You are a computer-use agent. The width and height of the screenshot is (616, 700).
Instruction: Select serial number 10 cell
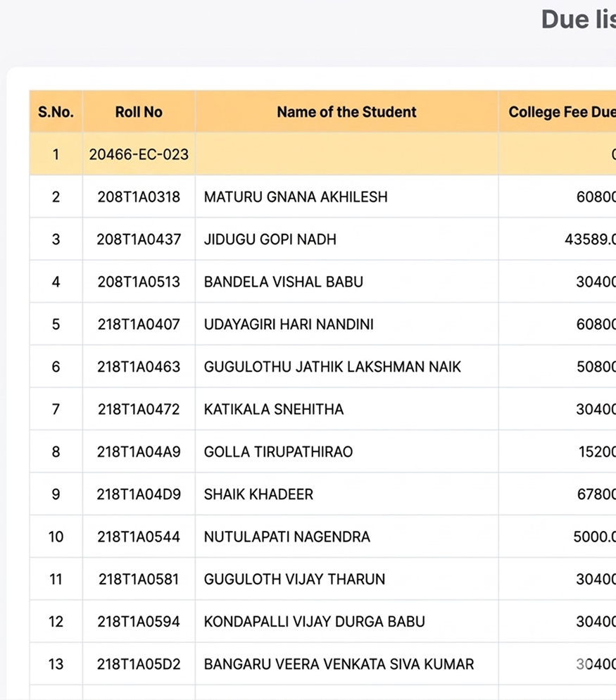tap(56, 537)
